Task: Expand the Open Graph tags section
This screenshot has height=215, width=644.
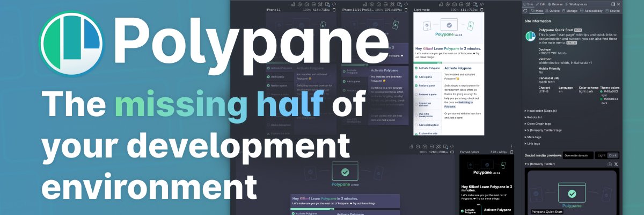Action: point(543,124)
